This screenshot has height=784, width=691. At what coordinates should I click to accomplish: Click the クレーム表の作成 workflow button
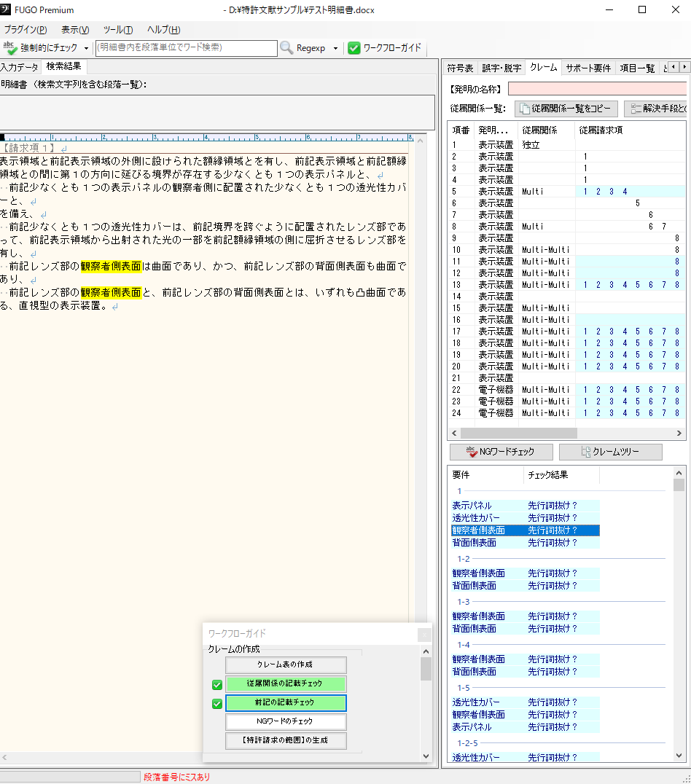[286, 665]
